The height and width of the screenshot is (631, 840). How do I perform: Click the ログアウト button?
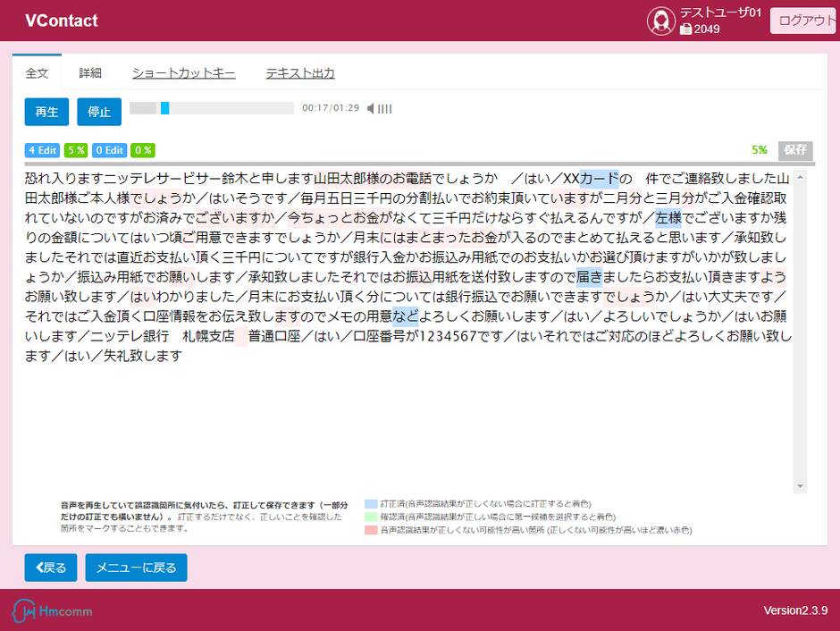(802, 20)
